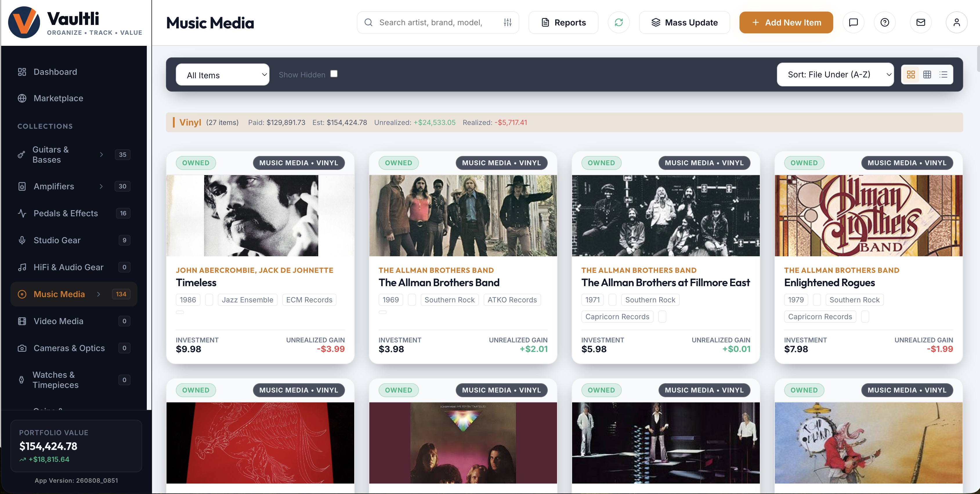The height and width of the screenshot is (494, 980).
Task: Toggle the Show Hidden checkbox
Action: click(334, 74)
